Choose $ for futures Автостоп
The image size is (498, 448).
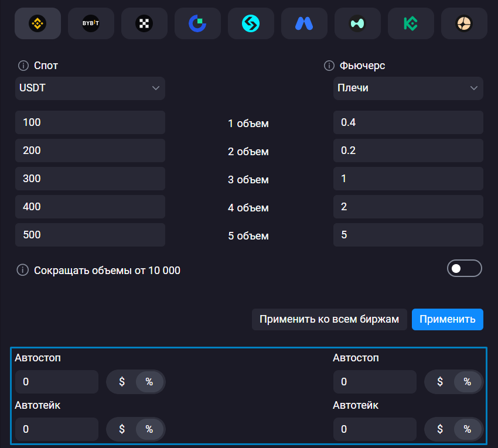(440, 382)
